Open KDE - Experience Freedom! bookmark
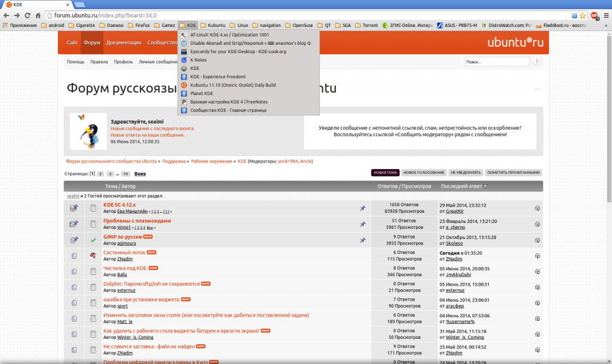 (x=248, y=77)
